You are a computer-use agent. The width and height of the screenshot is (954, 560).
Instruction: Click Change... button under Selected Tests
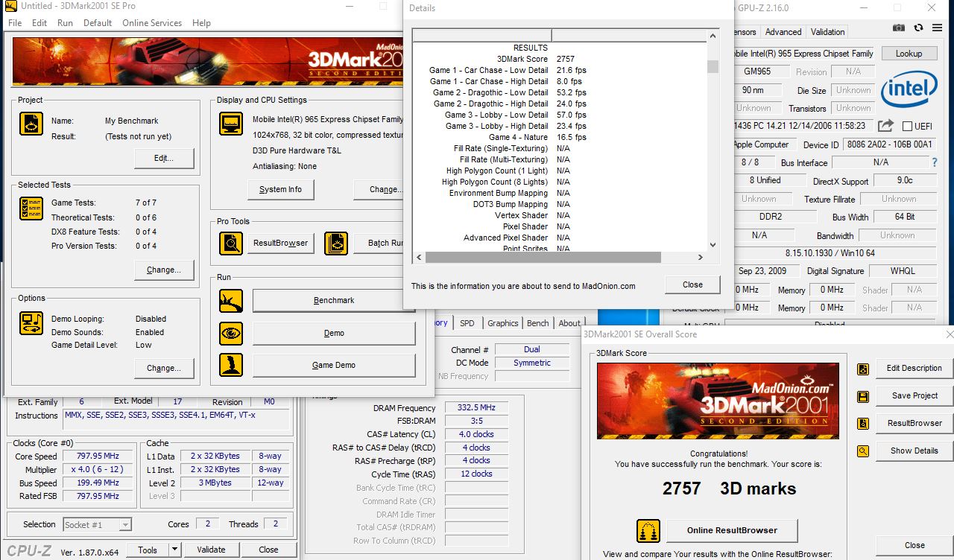pos(164,270)
